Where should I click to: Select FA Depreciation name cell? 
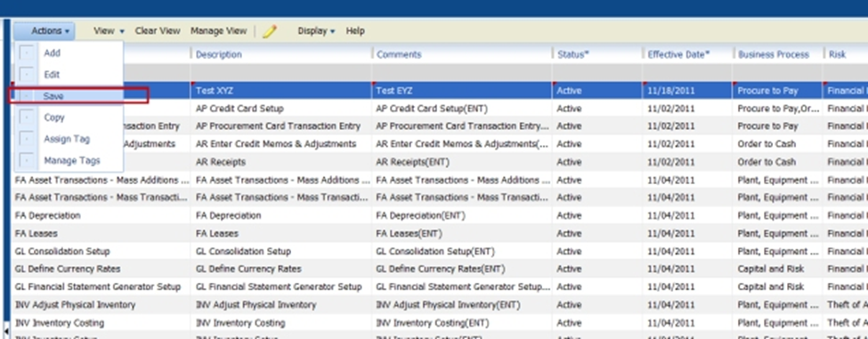pyautogui.click(x=101, y=215)
